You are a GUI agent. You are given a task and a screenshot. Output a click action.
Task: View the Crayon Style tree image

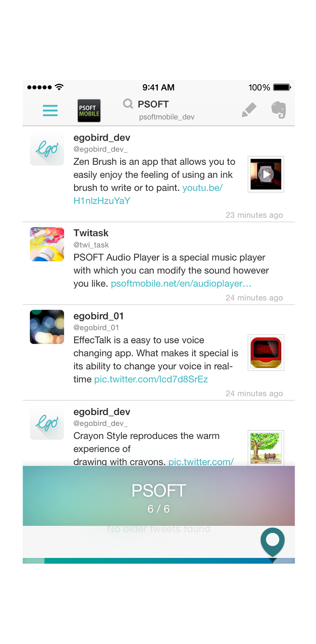pos(266,448)
